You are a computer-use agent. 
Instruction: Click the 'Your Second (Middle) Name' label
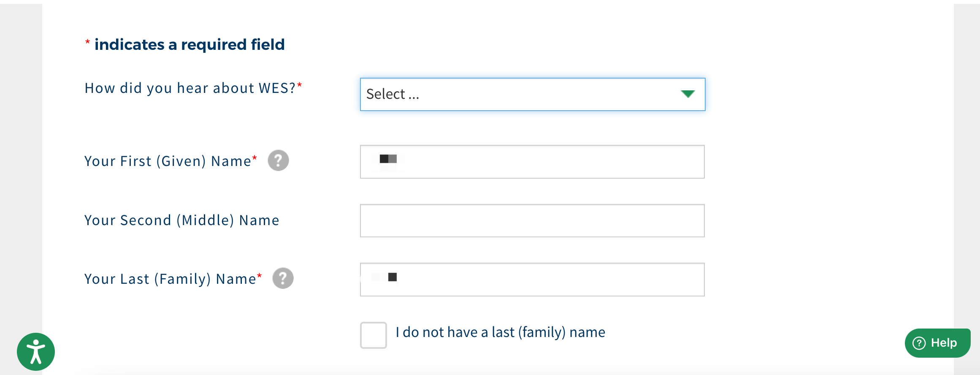(181, 220)
